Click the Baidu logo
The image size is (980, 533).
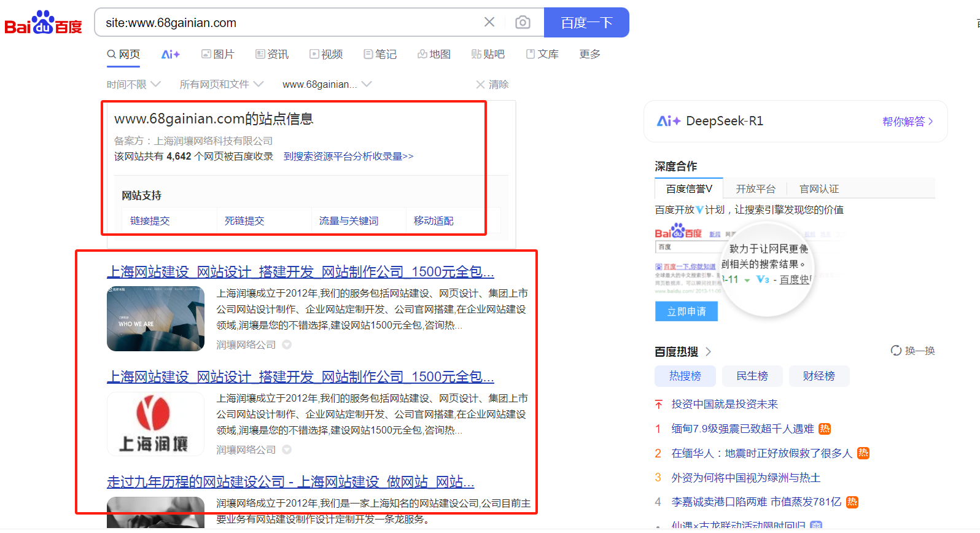click(x=43, y=23)
